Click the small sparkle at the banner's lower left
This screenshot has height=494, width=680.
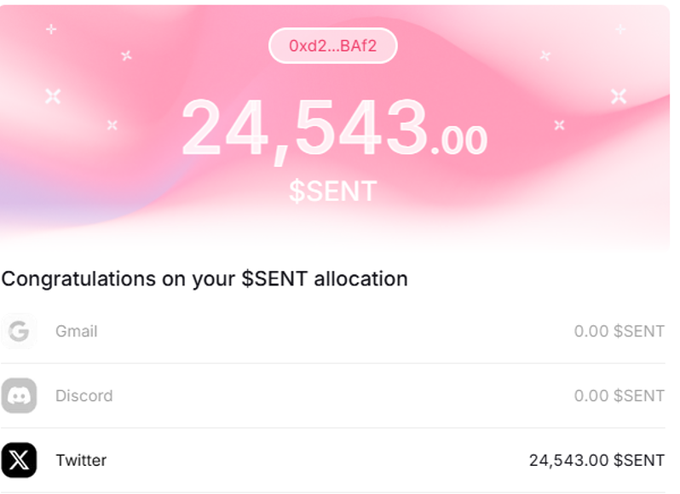coord(112,125)
